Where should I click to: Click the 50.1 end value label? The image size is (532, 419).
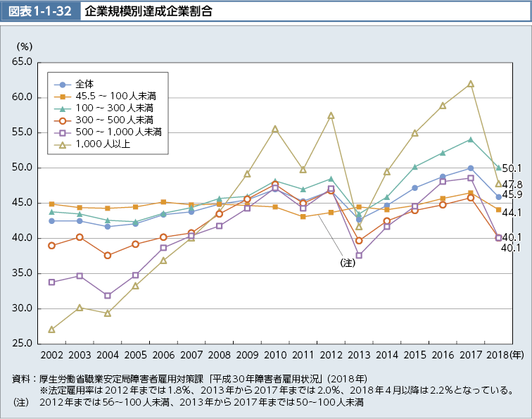point(511,168)
